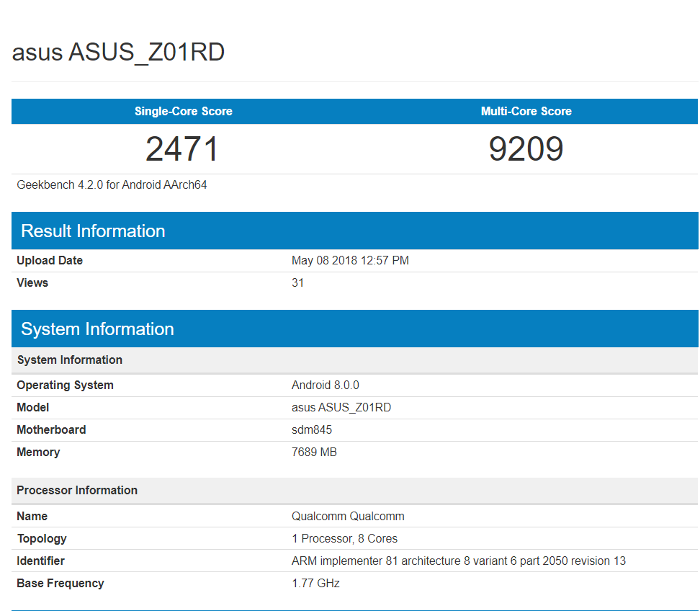Select the processor Name label
Image resolution: width=700 pixels, height=611 pixels.
click(32, 517)
